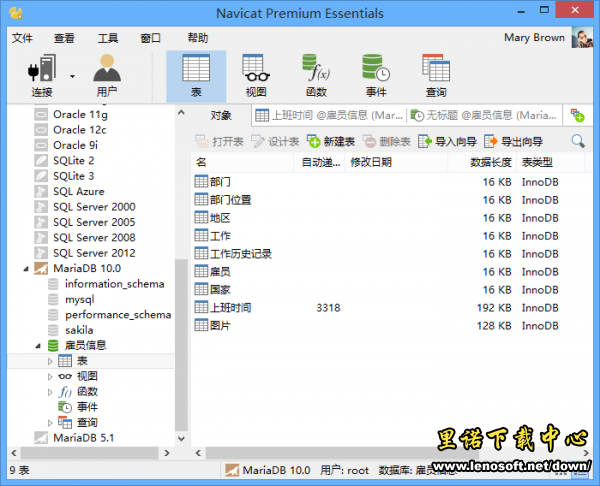Screen dimensions: 600x486
Task: Launch the 导出向导 export wizard
Action: click(x=513, y=142)
